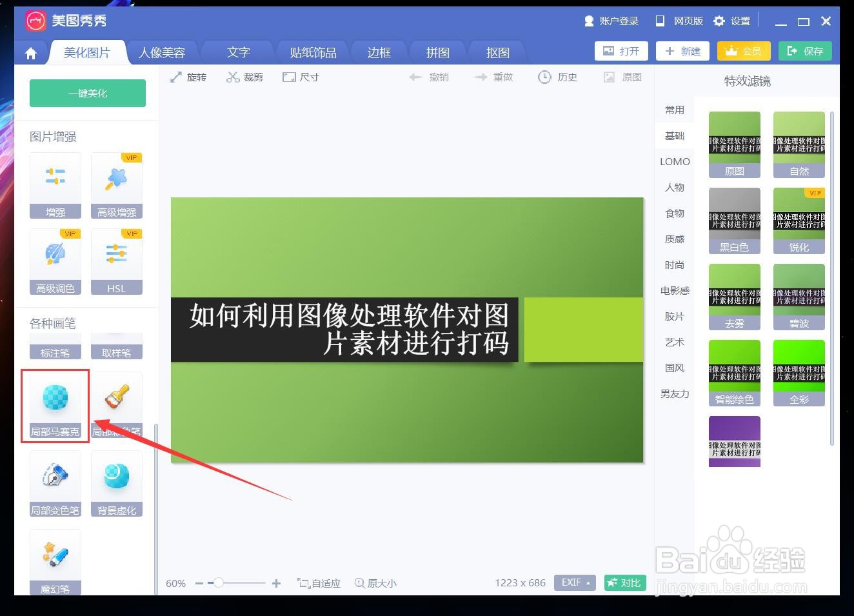Go to the home screen icon
The image size is (854, 616).
[31, 54]
